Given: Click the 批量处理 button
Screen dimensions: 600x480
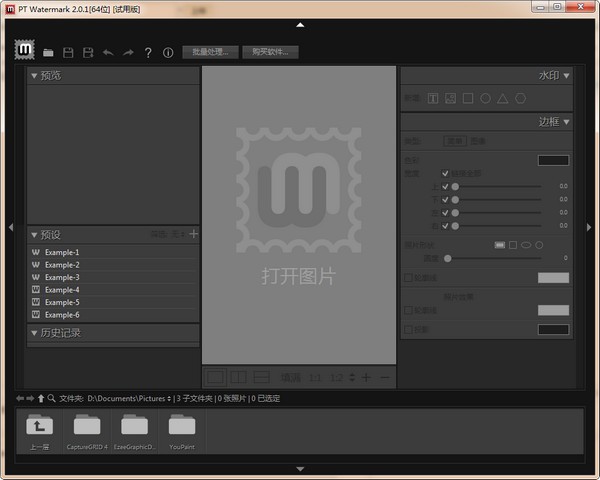Looking at the screenshot, I should tap(210, 52).
